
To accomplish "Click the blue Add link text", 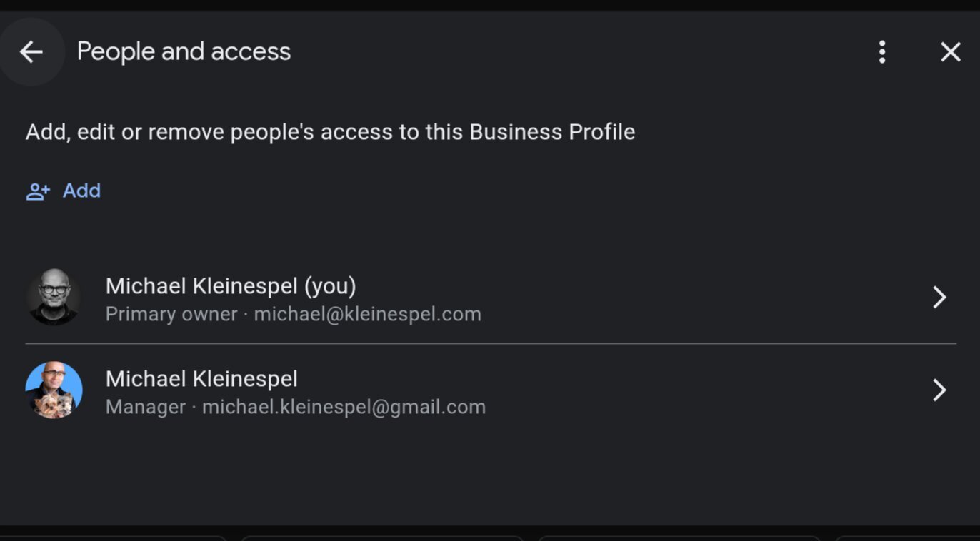I will pos(81,191).
